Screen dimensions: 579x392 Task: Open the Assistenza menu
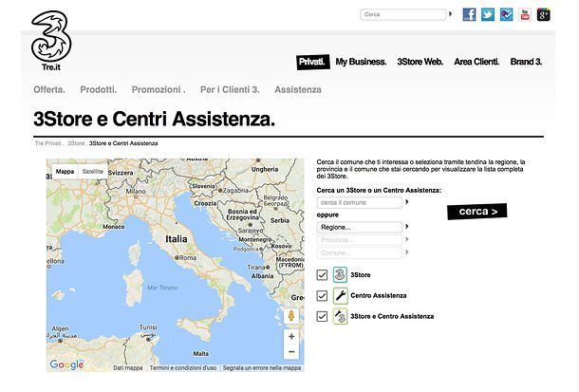pos(298,89)
